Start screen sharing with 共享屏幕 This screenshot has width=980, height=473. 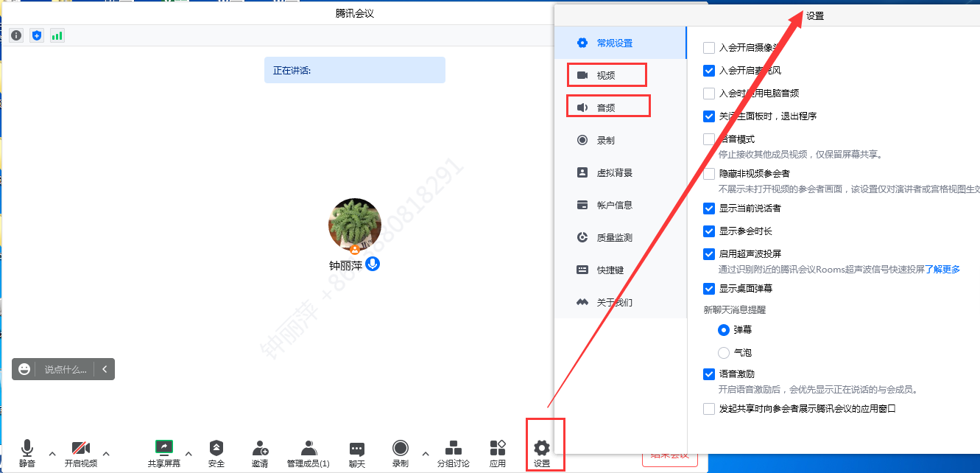164,454
